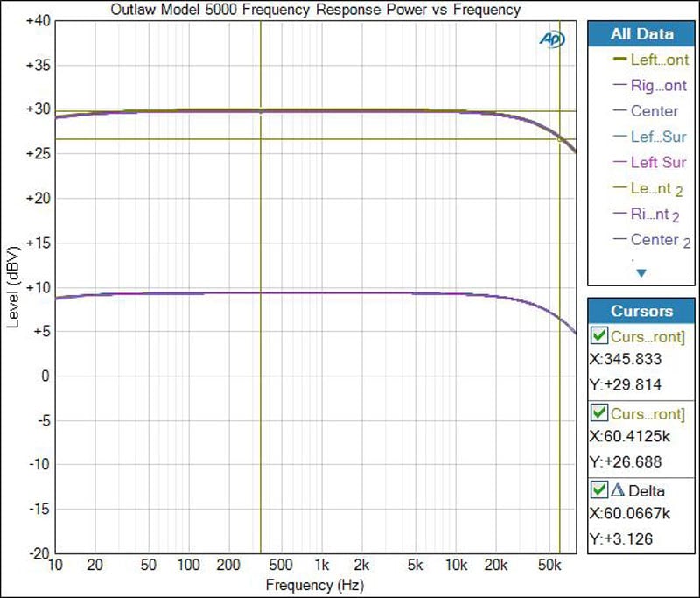The width and height of the screenshot is (700, 598).
Task: Click the Cursors panel header
Action: coord(642,311)
